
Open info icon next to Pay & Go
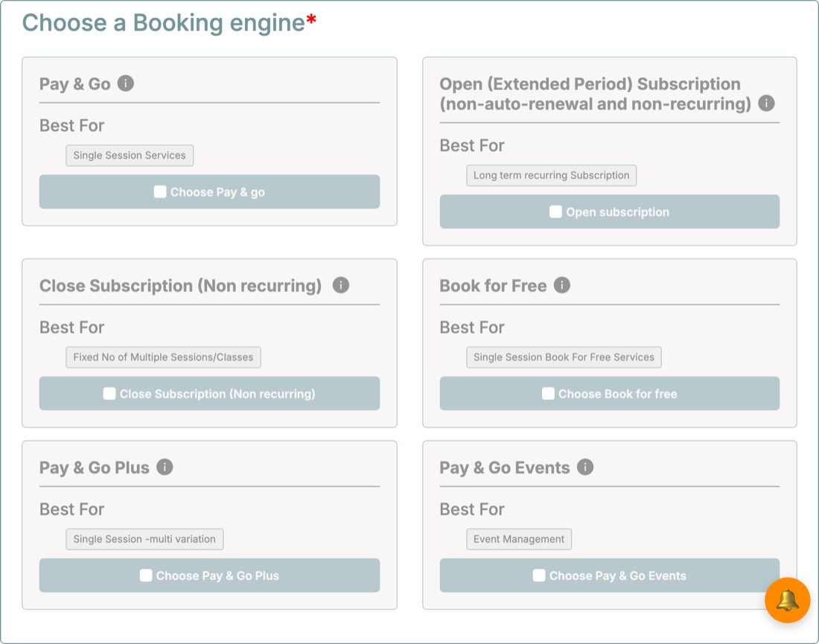point(125,83)
